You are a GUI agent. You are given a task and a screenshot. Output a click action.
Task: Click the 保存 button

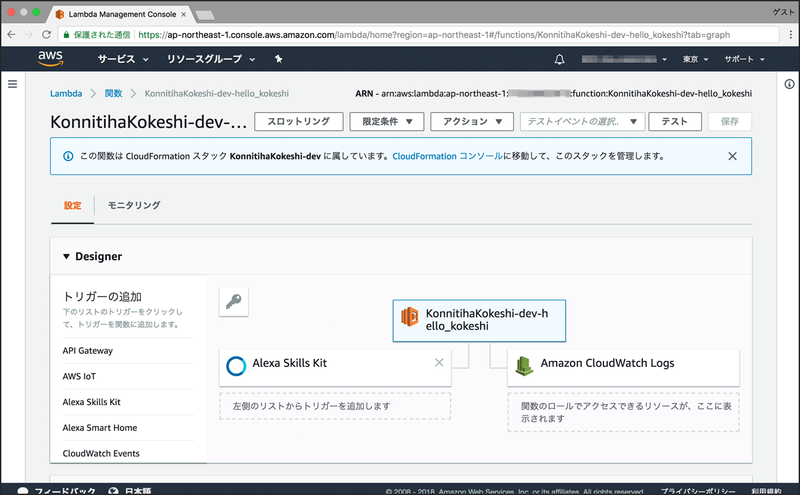(730, 121)
